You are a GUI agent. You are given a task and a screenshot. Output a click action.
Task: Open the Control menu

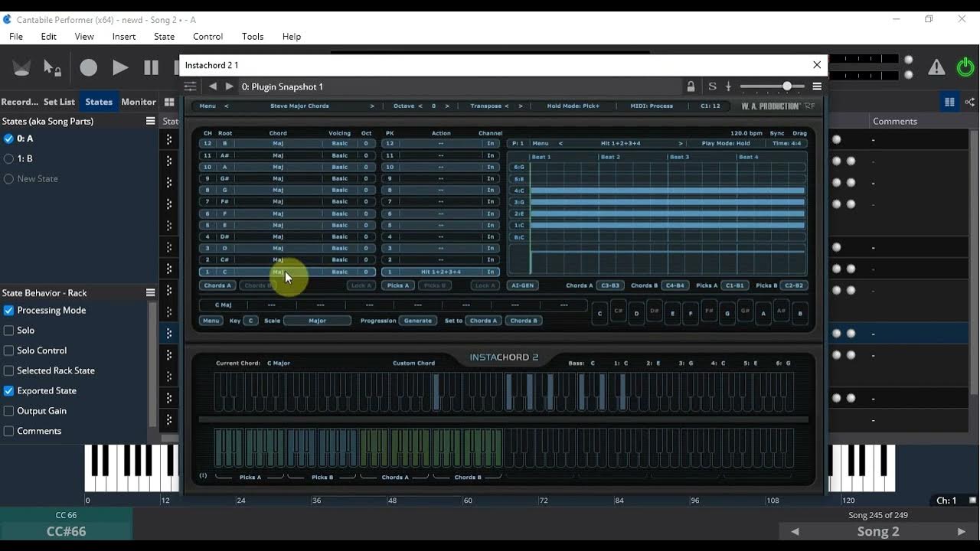[207, 36]
